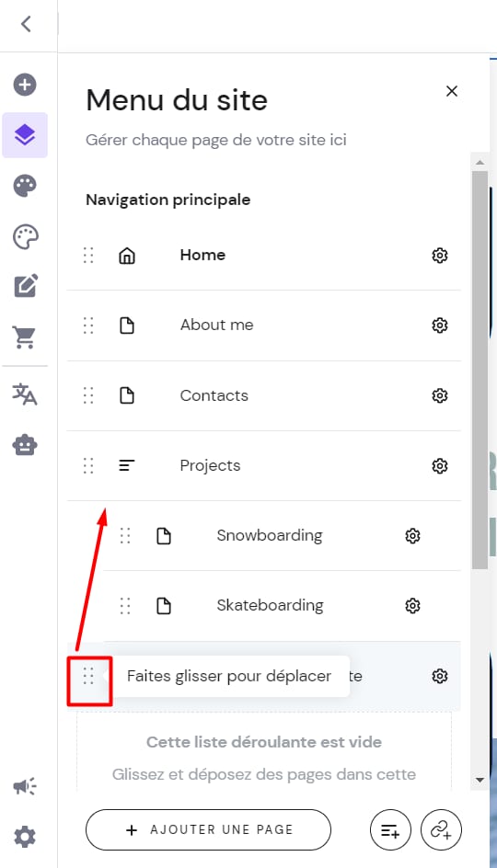Click the AJOUTER UNE PAGE button
Viewport: 497px width, 868px height.
point(208,829)
